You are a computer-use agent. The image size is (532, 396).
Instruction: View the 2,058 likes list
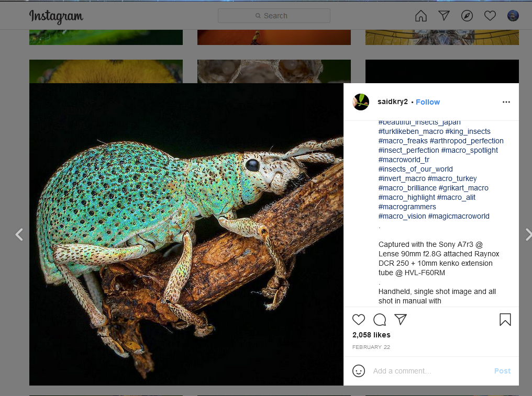click(x=371, y=335)
